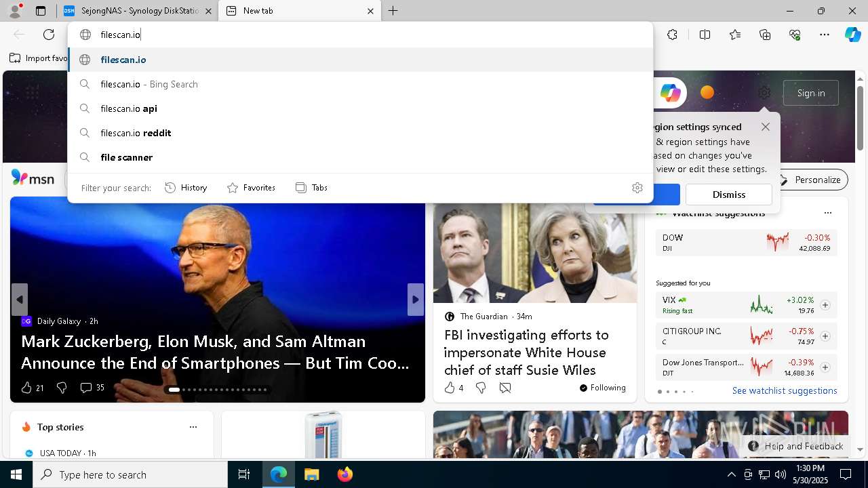Open comments on Daily Galaxy story

point(92,388)
